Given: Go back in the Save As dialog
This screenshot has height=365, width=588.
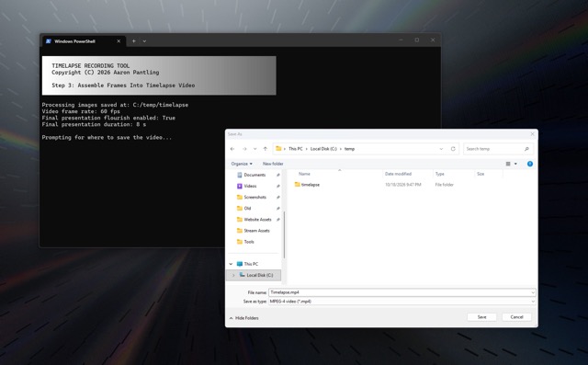Looking at the screenshot, I should pyautogui.click(x=232, y=149).
